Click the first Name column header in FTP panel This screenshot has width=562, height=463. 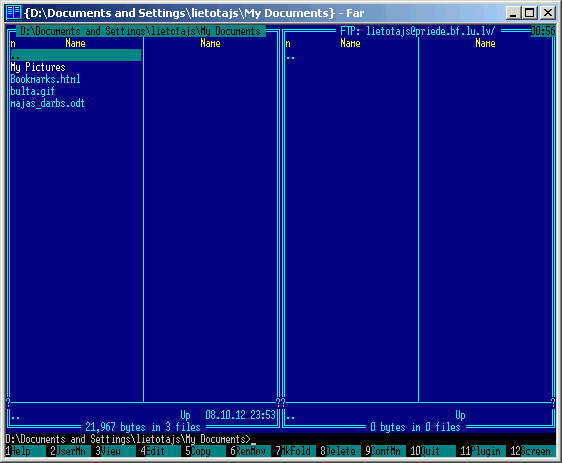[x=350, y=43]
